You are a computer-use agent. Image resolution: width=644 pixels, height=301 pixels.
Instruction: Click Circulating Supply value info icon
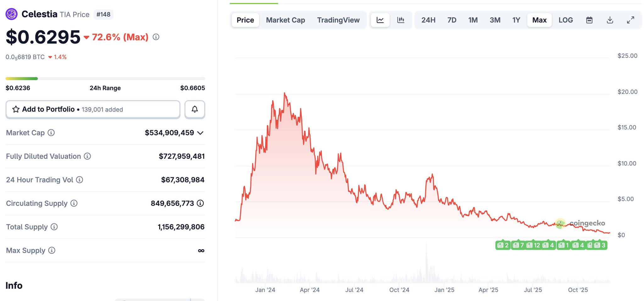(x=200, y=203)
